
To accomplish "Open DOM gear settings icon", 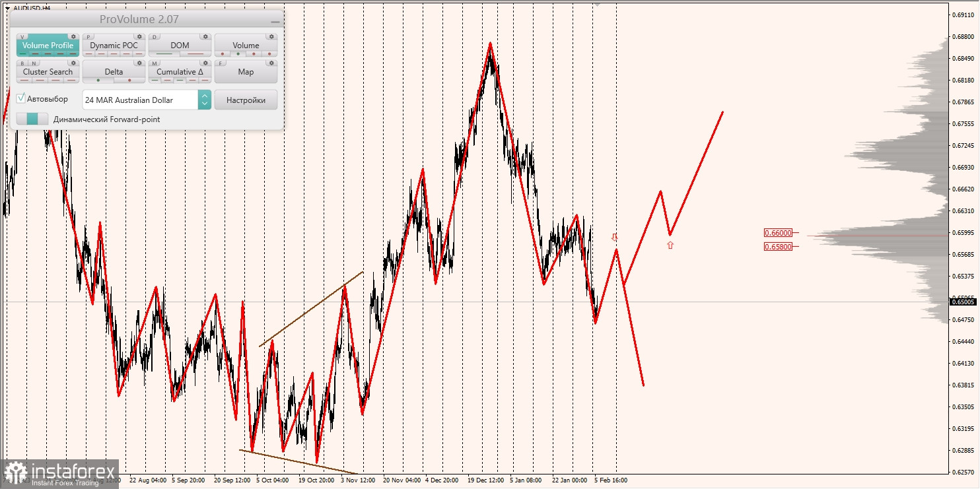I will (x=205, y=37).
